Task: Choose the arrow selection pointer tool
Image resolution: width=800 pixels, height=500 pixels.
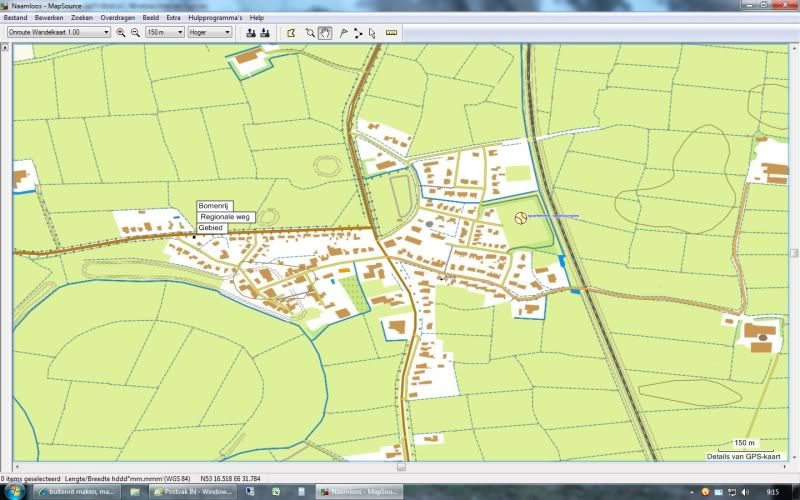Action: point(371,32)
